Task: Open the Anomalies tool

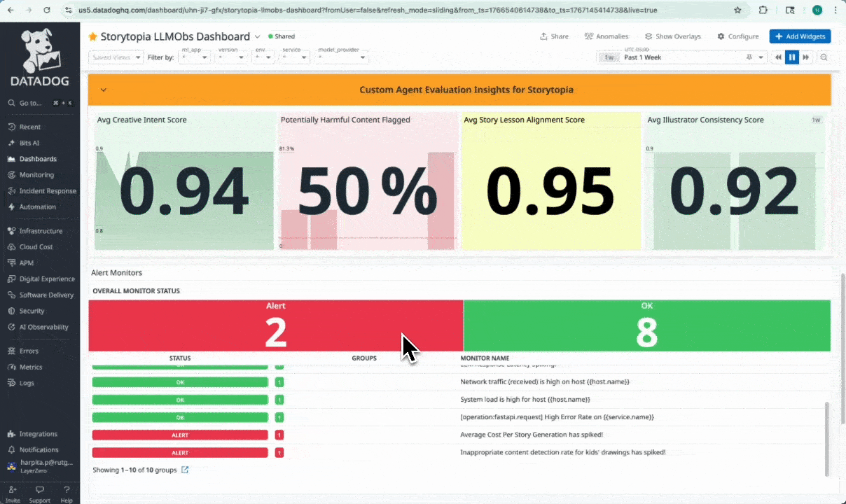Action: click(x=606, y=36)
